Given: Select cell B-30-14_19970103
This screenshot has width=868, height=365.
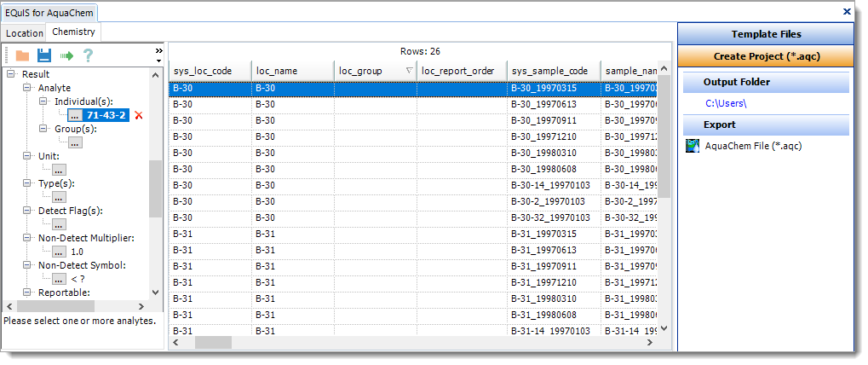Looking at the screenshot, I should coord(554,185).
